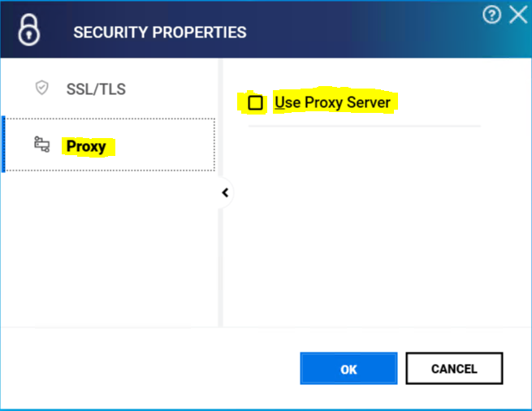Click the Use Proxy Server label text
The width and height of the screenshot is (532, 411).
tap(332, 103)
